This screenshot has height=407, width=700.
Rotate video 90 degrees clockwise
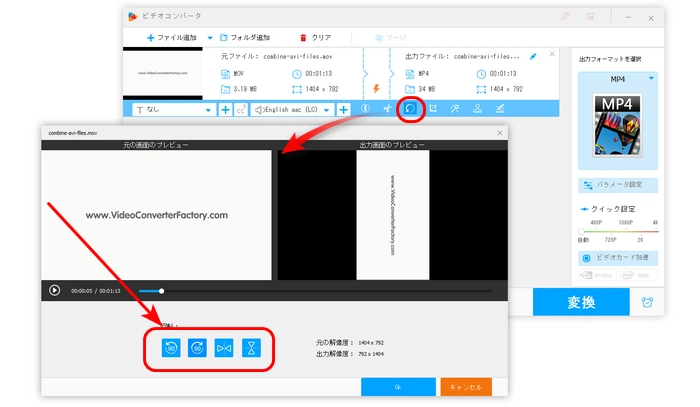pyautogui.click(x=197, y=348)
